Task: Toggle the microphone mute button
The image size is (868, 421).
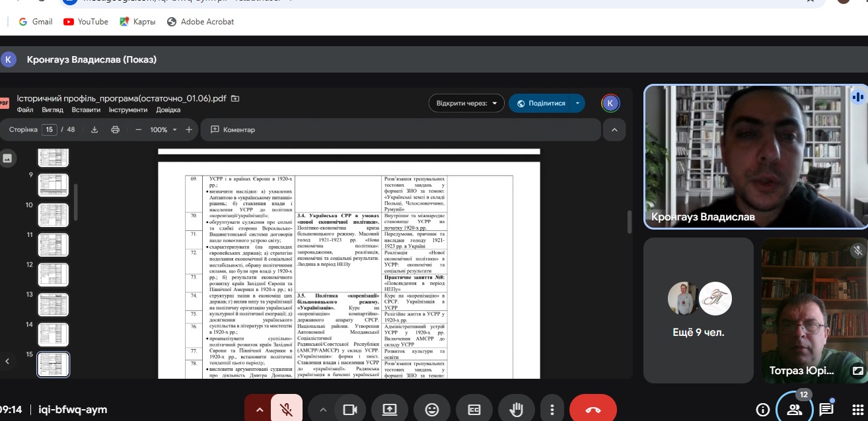Action: click(x=287, y=410)
